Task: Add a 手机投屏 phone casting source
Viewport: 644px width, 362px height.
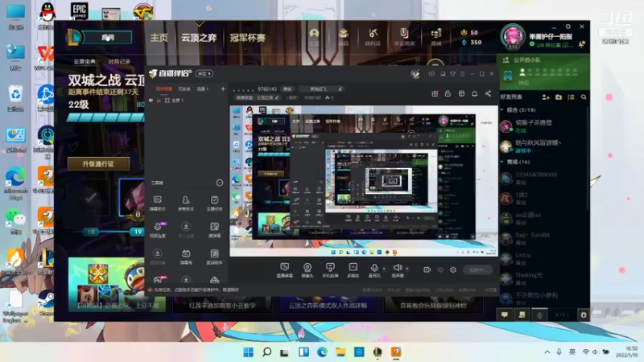Action: coord(330,270)
